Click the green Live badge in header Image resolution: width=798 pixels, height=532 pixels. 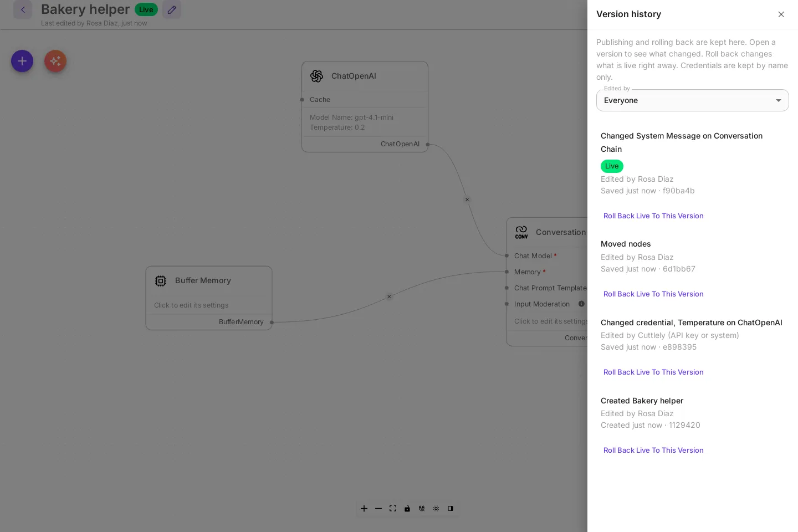(146, 9)
